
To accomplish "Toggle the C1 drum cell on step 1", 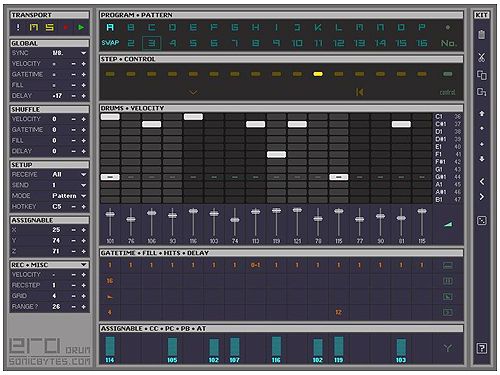I will click(x=110, y=117).
